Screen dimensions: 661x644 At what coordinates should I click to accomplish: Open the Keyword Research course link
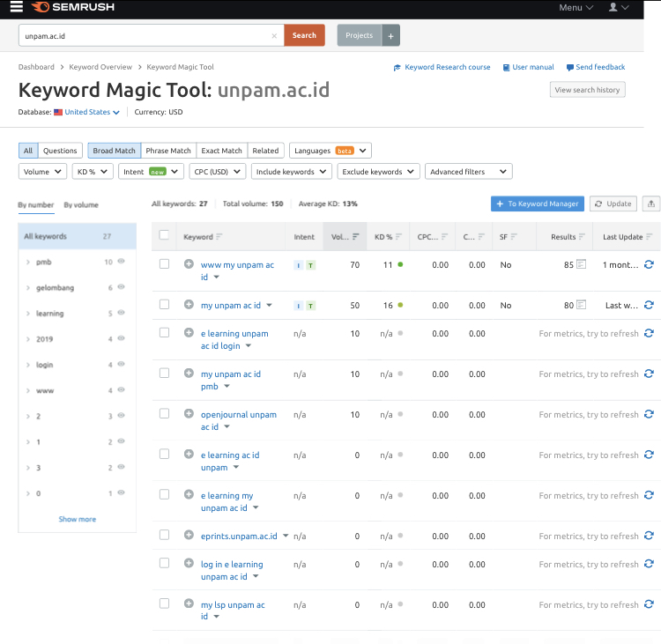442,67
